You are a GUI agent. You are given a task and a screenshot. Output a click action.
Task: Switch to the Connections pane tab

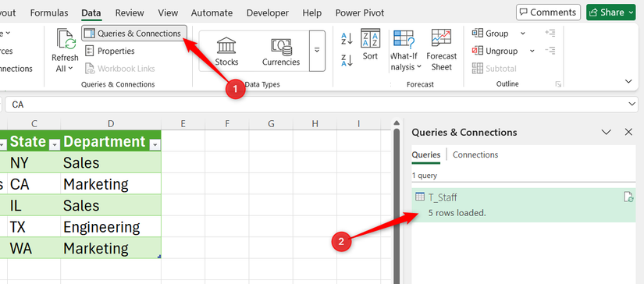[x=475, y=154]
